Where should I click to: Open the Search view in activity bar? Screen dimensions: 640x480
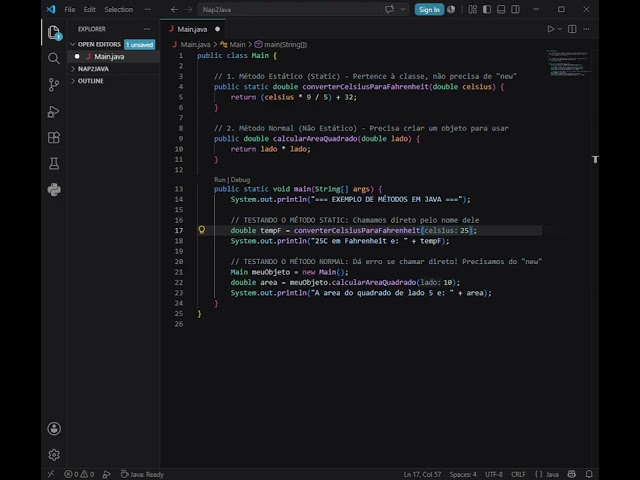click(x=53, y=58)
